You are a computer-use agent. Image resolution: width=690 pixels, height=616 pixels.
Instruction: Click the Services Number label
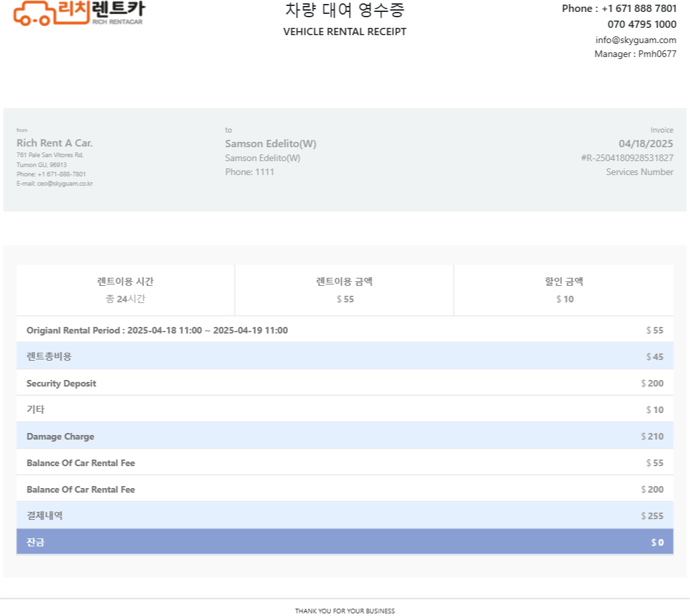640,172
